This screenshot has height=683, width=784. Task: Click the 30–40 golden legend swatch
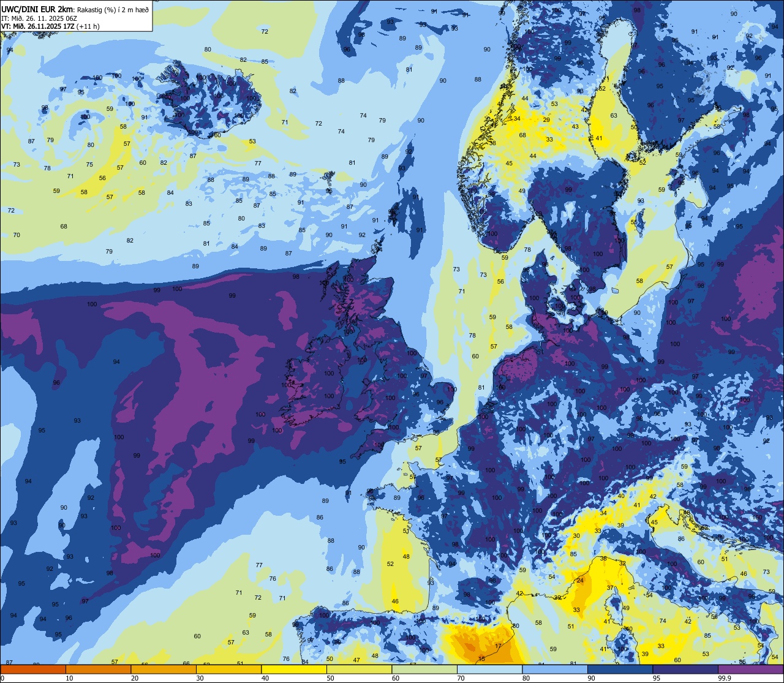(x=228, y=670)
